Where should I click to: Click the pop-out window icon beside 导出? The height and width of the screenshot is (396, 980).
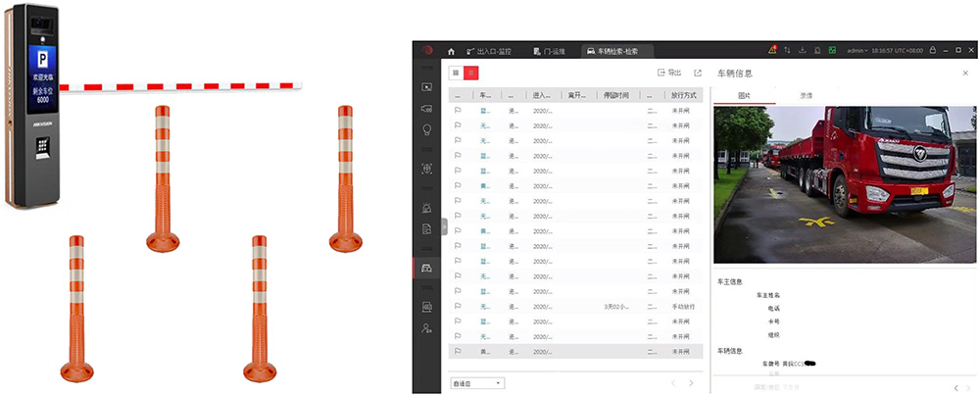698,73
